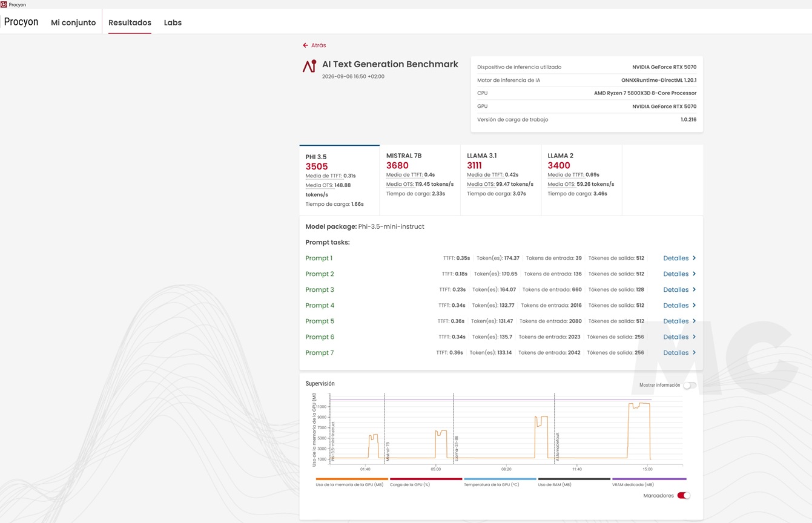The height and width of the screenshot is (523, 812).
Task: Click the blue Temperatura de la GPU legend swatch
Action: tap(500, 479)
